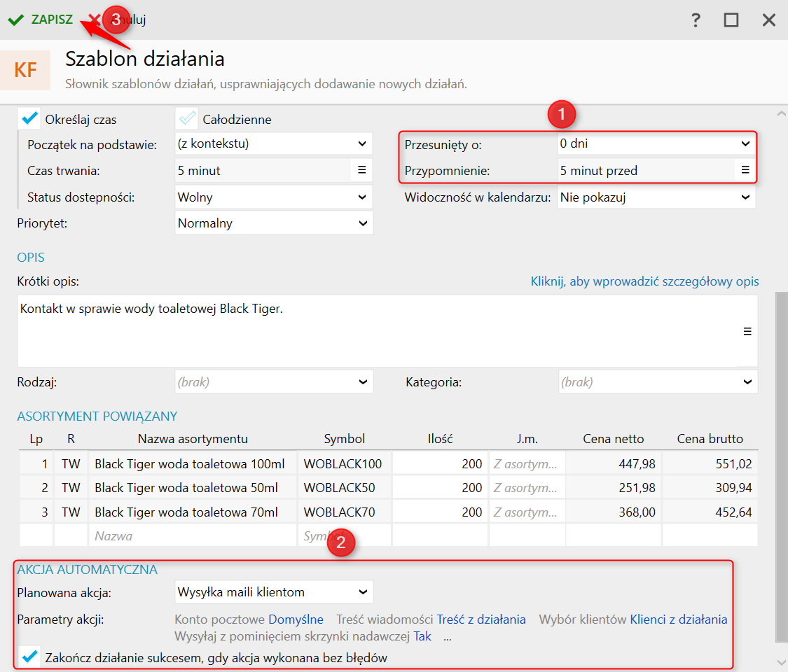Click the help question mark icon
Image resolution: width=788 pixels, height=672 pixels.
coord(696,20)
